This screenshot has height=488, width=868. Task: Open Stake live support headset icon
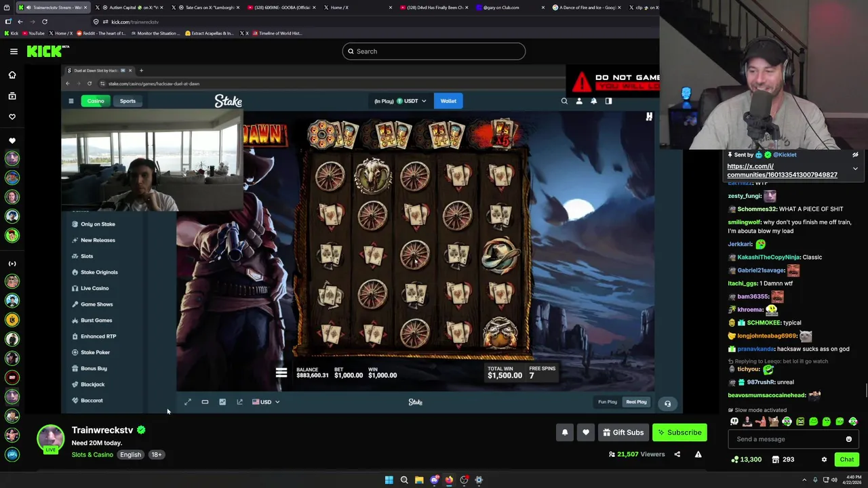pos(667,404)
